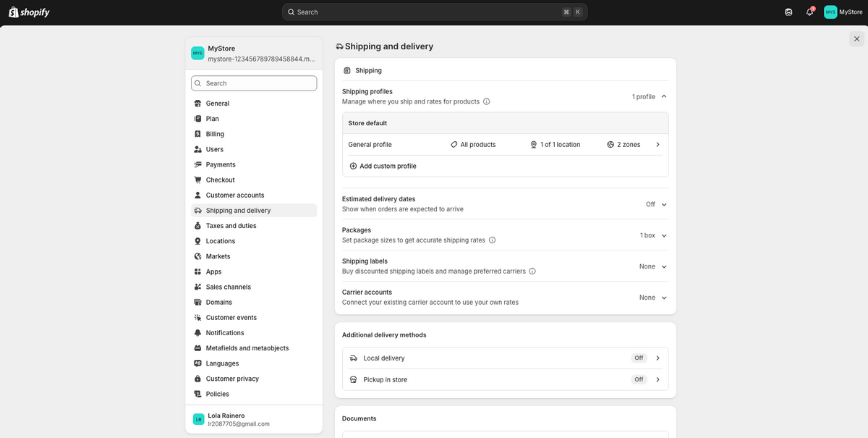Click the Customer accounts person icon
The image size is (868, 438).
(x=198, y=195)
